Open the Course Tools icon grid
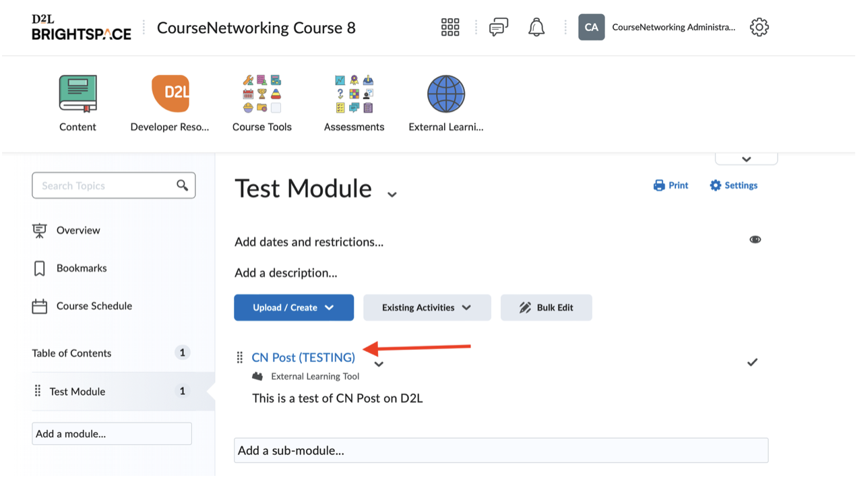The image size is (868, 484). pyautogui.click(x=261, y=94)
